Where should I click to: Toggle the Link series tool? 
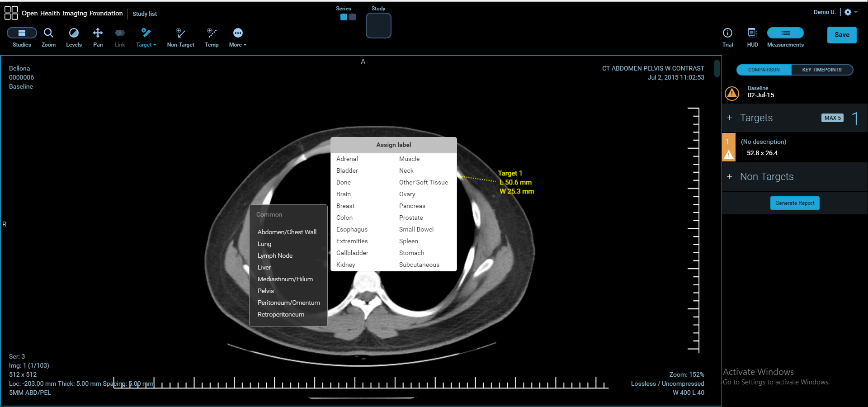click(120, 33)
